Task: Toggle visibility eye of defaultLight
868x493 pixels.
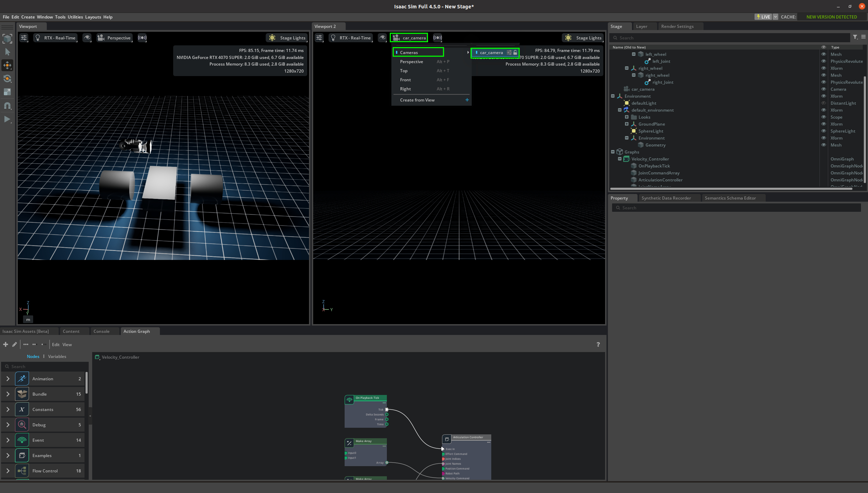Action: coord(824,103)
